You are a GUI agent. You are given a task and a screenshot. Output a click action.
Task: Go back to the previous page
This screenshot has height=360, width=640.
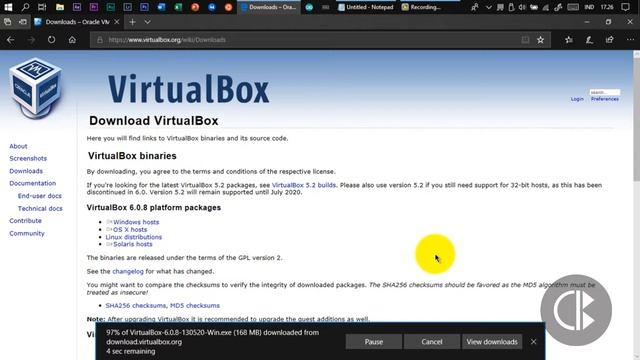11,40
